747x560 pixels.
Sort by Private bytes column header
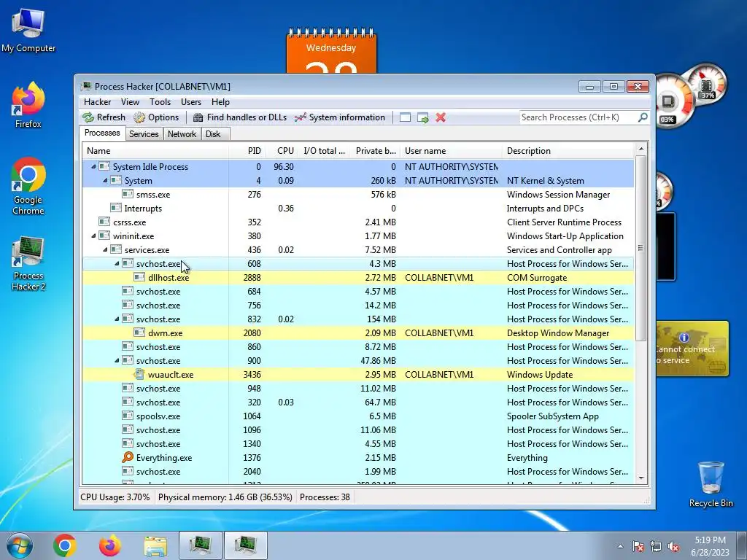375,151
